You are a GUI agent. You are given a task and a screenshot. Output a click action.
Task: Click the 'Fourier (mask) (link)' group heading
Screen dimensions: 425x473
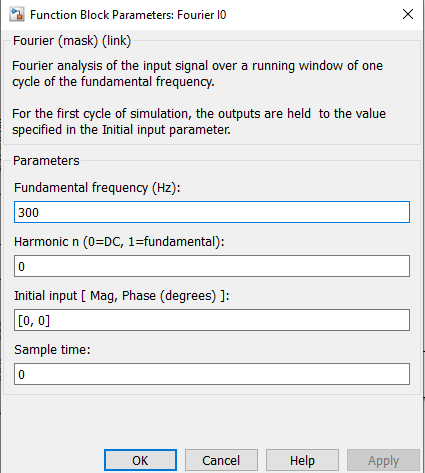72,41
